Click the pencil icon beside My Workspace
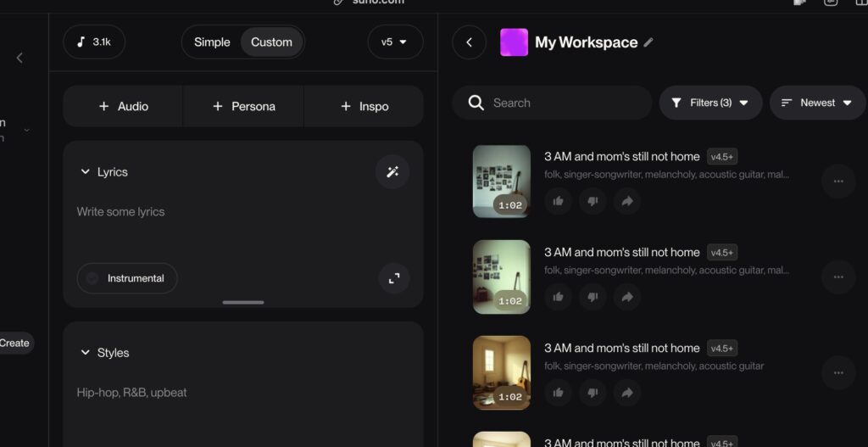Viewport: 868px width, 447px height. (648, 42)
